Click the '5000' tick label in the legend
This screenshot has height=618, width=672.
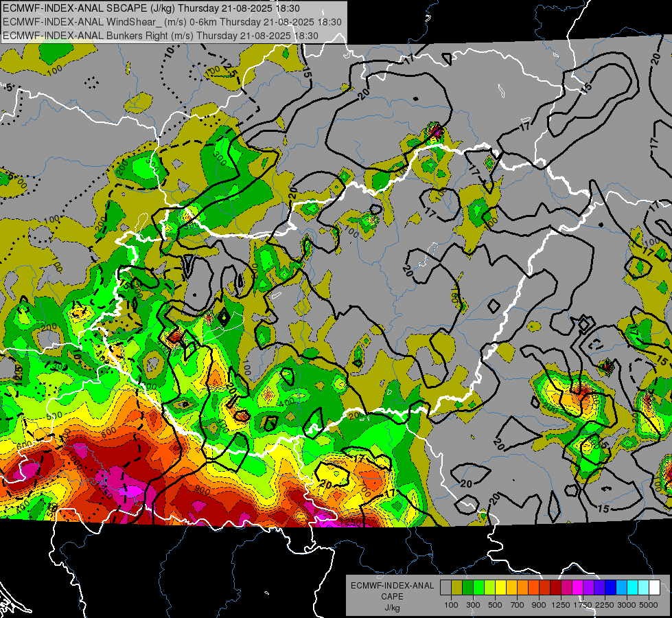coord(649,605)
